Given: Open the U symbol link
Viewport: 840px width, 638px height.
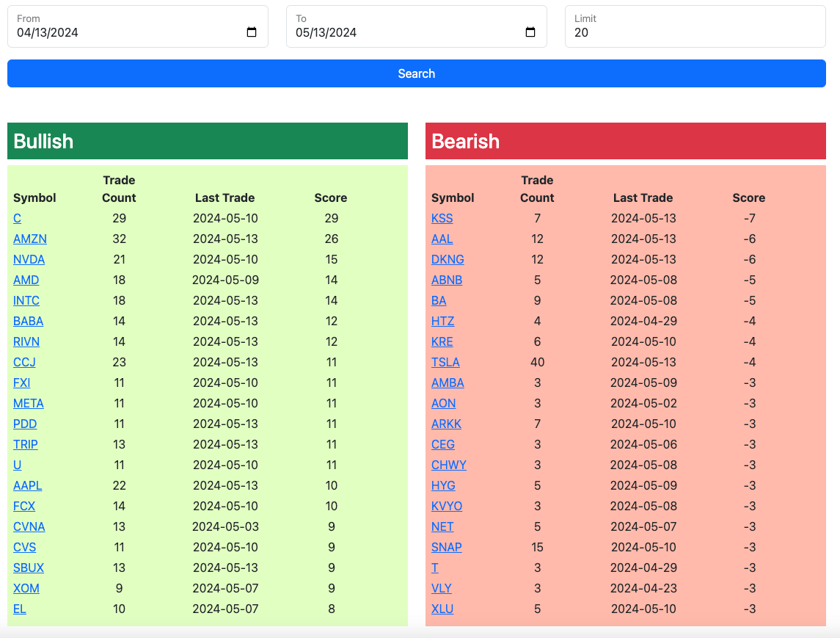Looking at the screenshot, I should (17, 465).
